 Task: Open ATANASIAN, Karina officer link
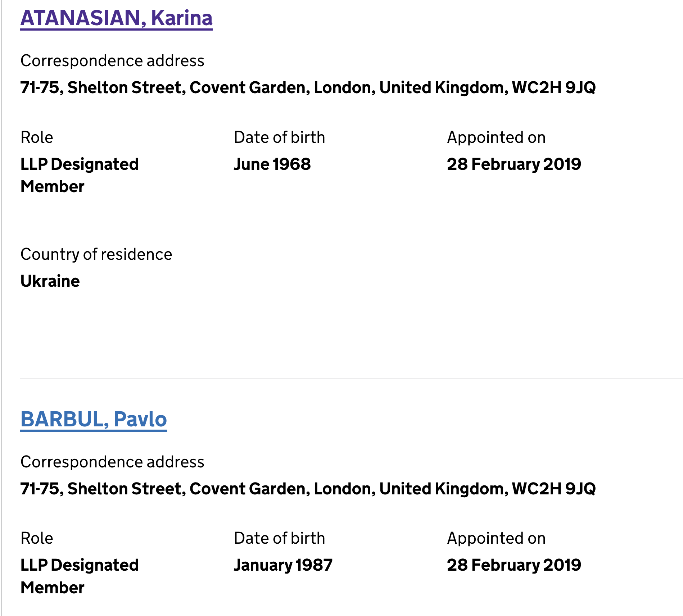[x=116, y=18]
